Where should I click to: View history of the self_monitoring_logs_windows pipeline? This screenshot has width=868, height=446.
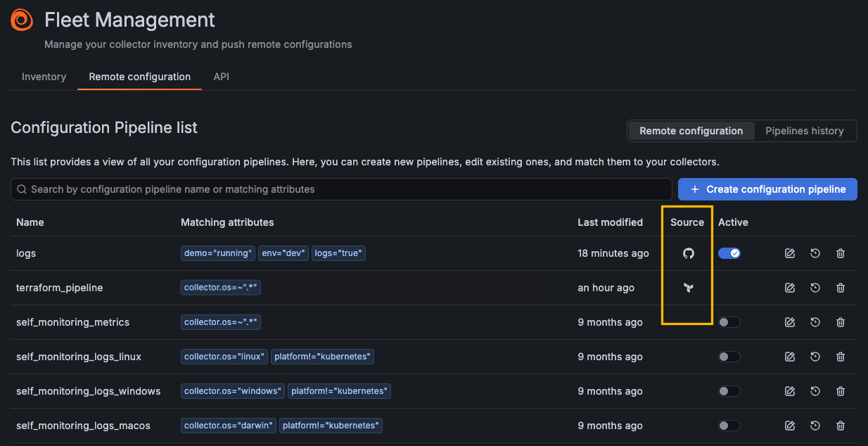point(815,391)
